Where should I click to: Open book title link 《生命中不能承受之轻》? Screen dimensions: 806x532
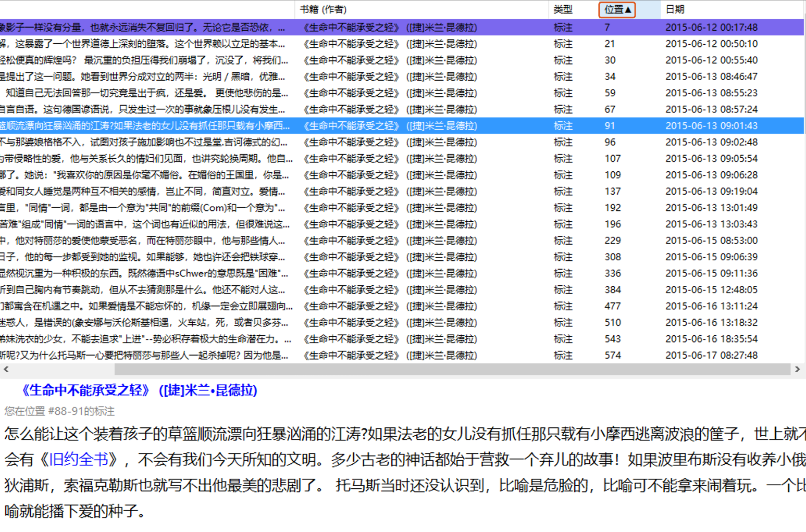pos(139,390)
